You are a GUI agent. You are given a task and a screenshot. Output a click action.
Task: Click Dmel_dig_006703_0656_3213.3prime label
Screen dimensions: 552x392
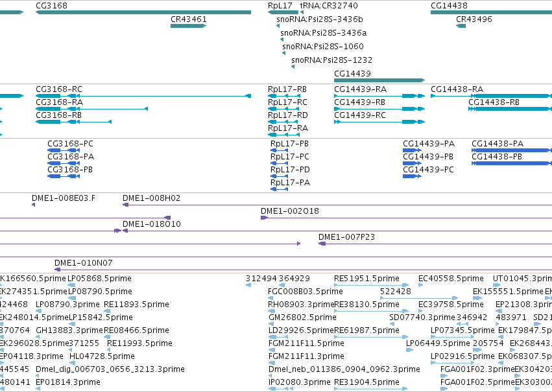[x=110, y=369]
